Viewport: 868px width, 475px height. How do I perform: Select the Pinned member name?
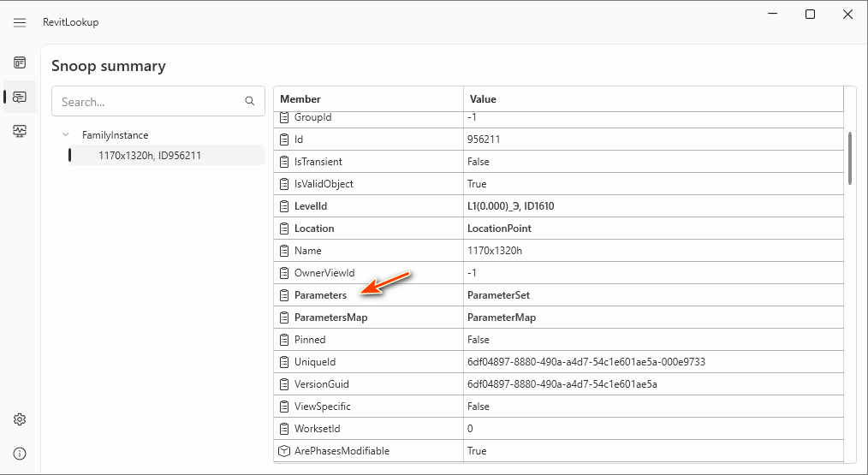pos(310,340)
